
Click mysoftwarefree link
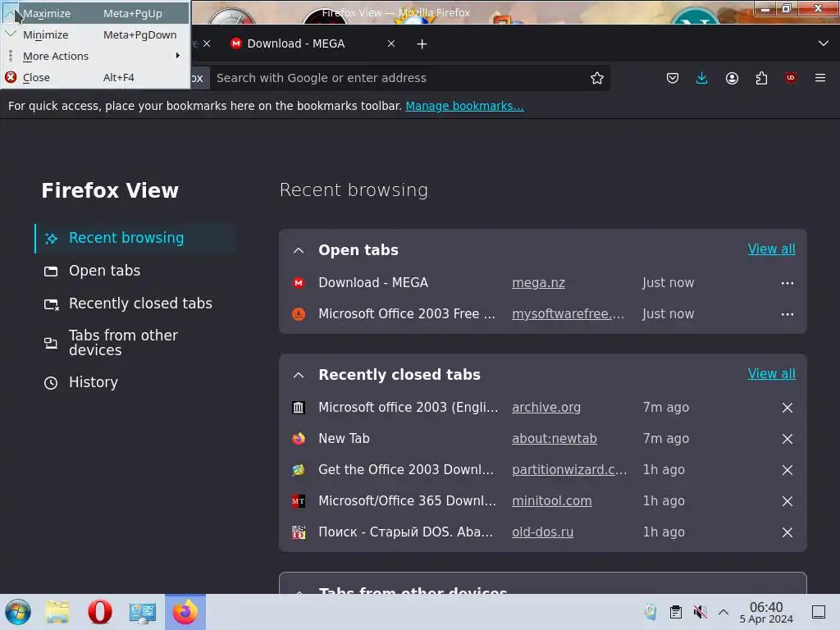(568, 314)
